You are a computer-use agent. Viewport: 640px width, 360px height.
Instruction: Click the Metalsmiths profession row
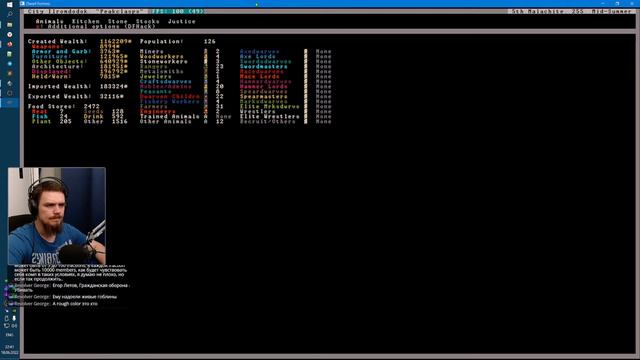tap(180, 71)
